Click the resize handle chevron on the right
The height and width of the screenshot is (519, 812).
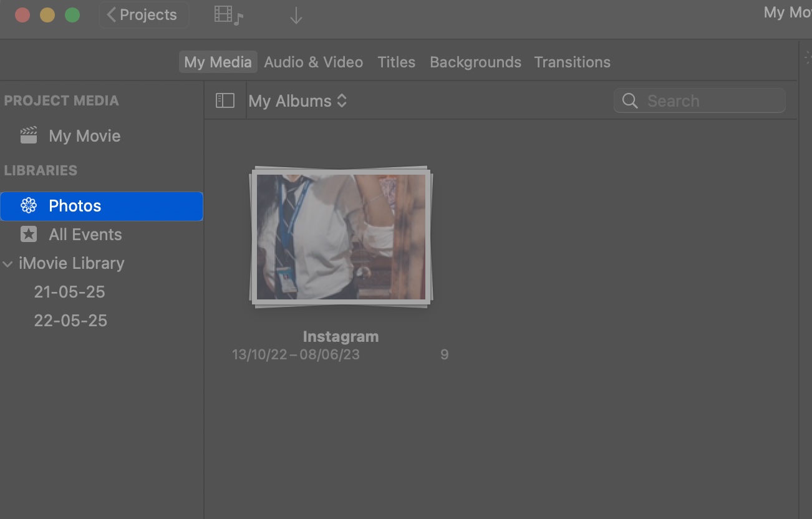807,57
